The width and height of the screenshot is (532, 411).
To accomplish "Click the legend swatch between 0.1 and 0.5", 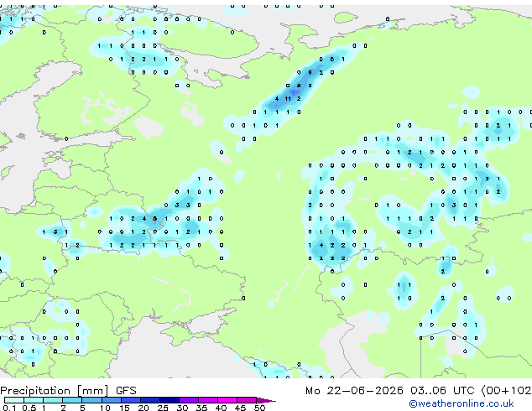I will 14,400.
